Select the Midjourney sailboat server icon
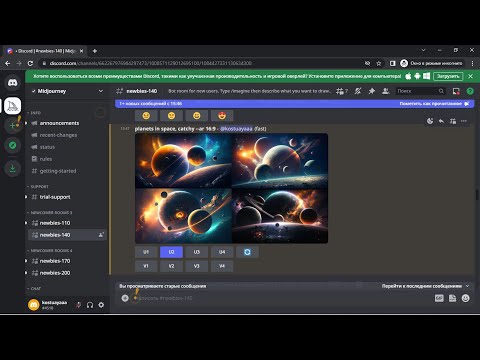The width and height of the screenshot is (480, 360). pos(13,106)
